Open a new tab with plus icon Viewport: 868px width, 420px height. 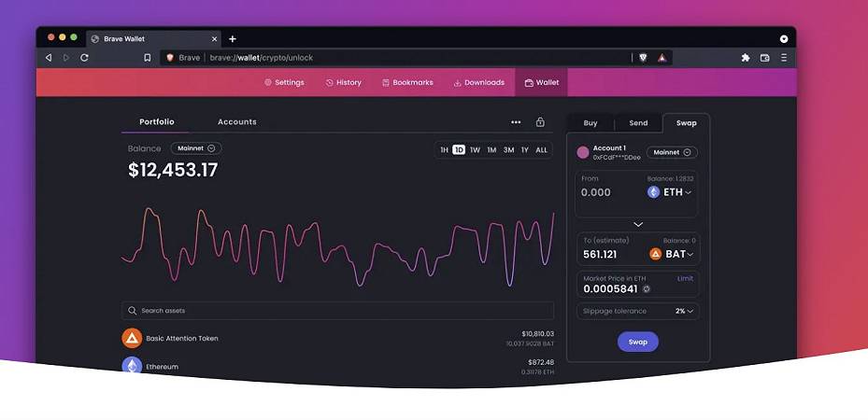233,38
